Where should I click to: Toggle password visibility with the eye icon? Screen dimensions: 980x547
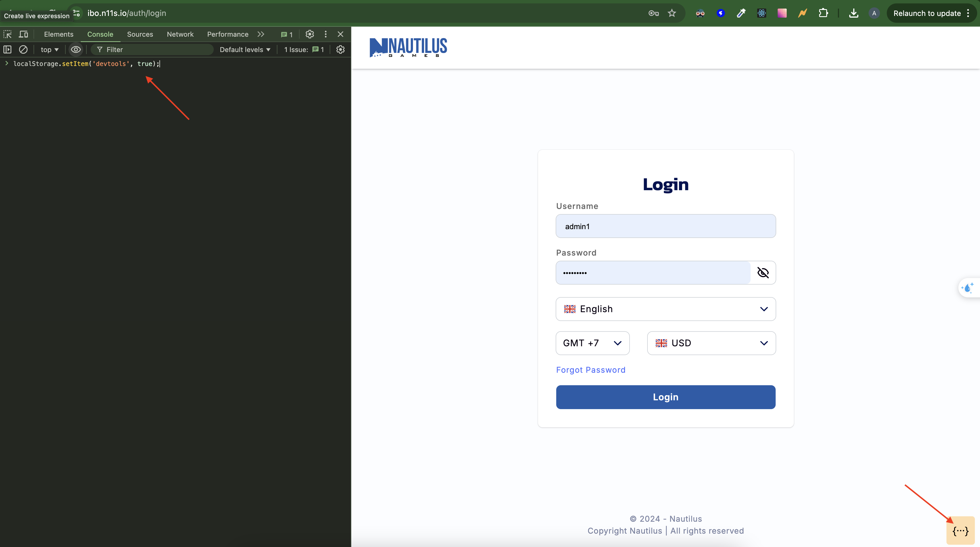pos(763,273)
